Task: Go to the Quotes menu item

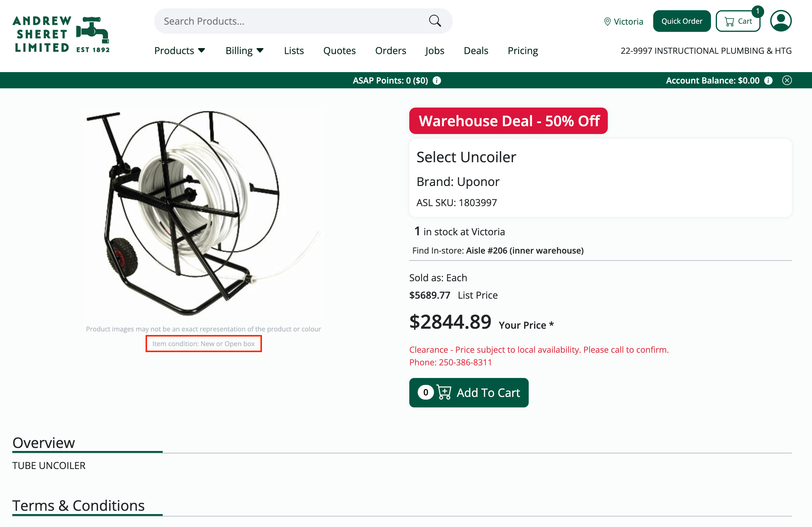Action: click(x=339, y=50)
